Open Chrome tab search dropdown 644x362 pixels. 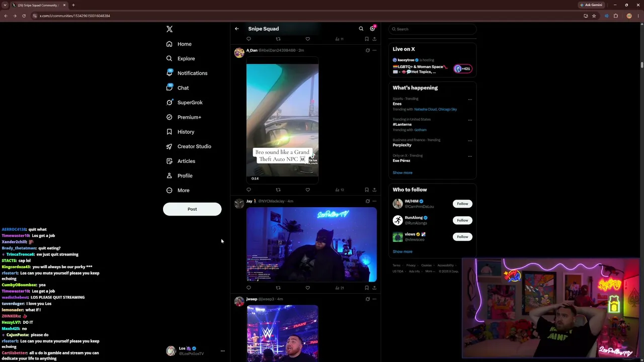(x=5, y=5)
